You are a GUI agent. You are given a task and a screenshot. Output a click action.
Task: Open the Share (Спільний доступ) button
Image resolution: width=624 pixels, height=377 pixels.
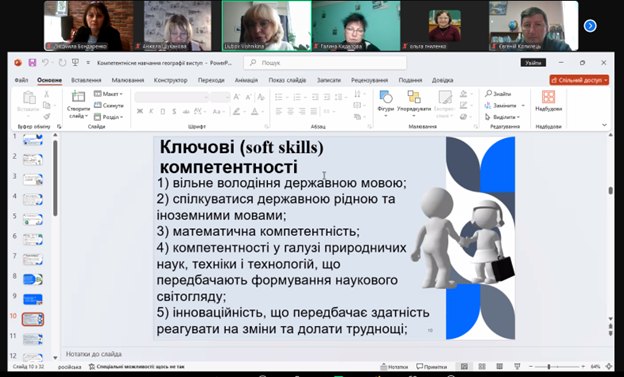coord(579,80)
